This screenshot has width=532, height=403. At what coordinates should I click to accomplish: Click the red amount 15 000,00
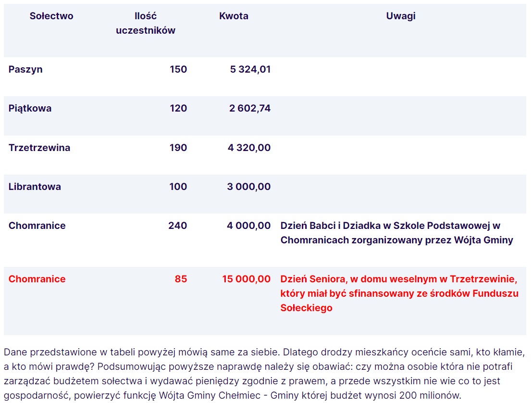[x=247, y=279]
